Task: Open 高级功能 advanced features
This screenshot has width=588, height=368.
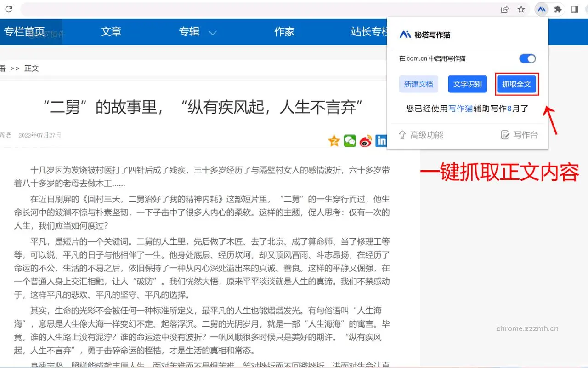Action: (x=421, y=135)
